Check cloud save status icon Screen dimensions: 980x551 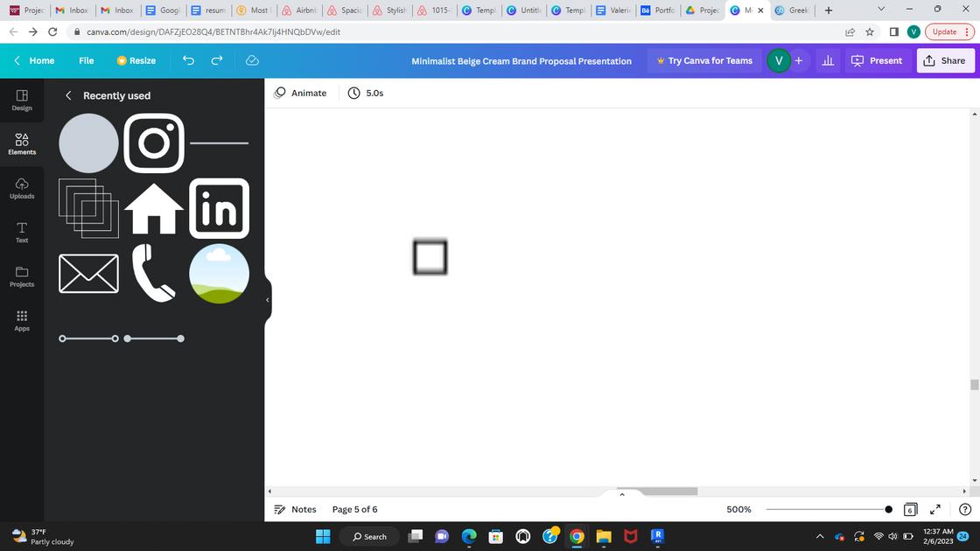[252, 60]
